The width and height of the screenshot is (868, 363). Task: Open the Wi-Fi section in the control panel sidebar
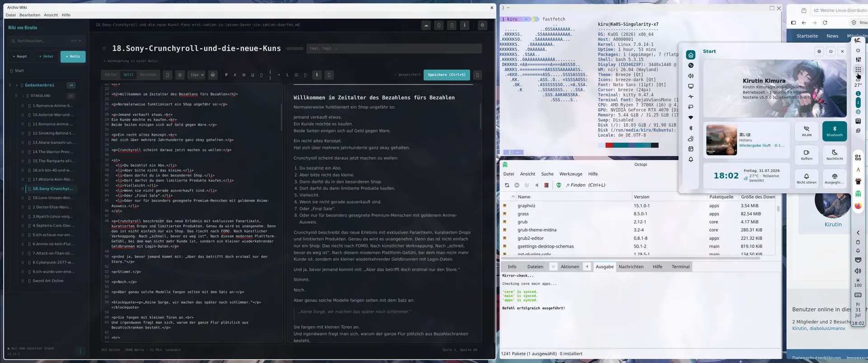tap(691, 118)
